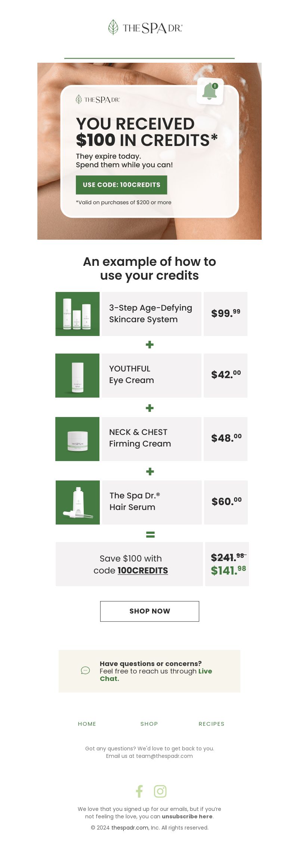View the Hair Serum product image
Image resolution: width=299 pixels, height=868 pixels.
(x=78, y=503)
